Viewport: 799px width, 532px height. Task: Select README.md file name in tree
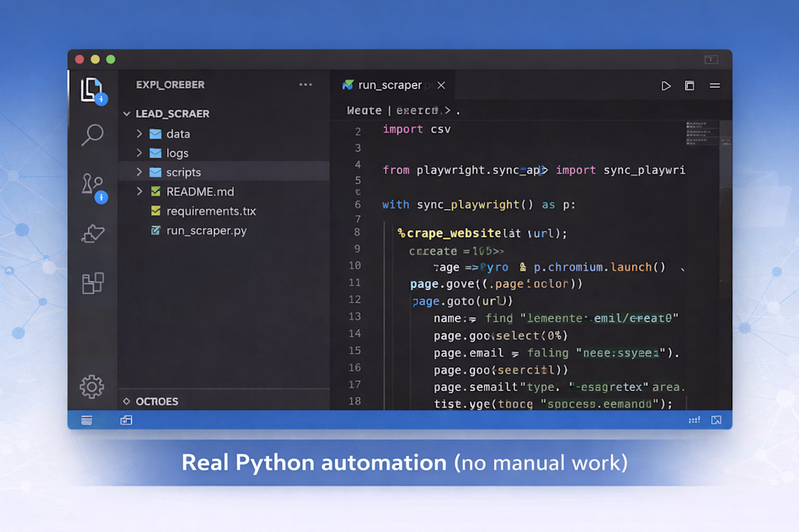pos(200,192)
